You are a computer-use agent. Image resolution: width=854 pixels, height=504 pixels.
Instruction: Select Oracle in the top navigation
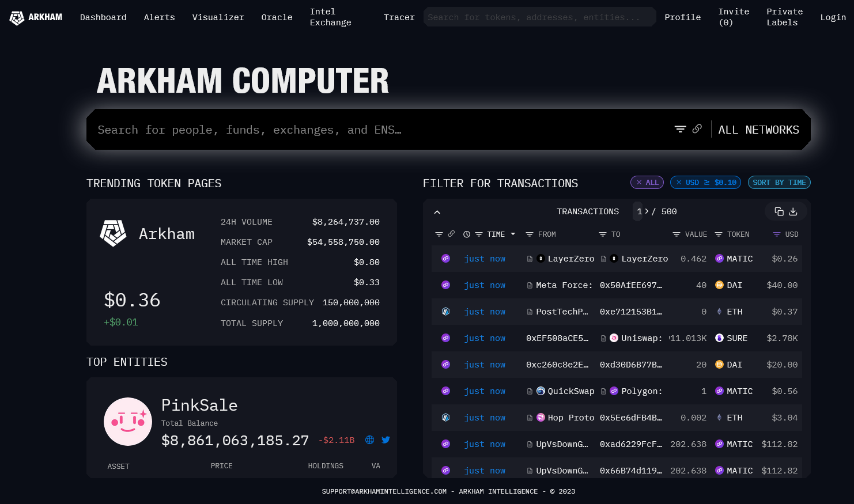click(x=277, y=17)
